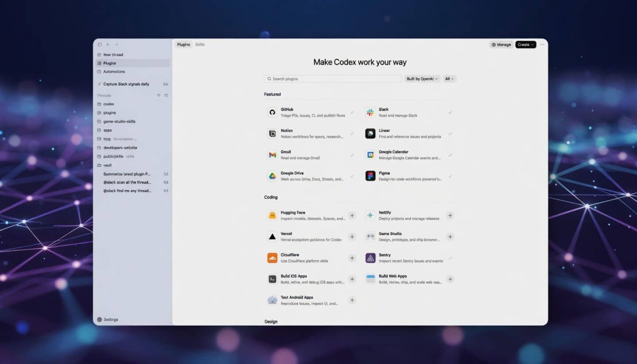
Task: Open the All filter dropdown
Action: [449, 79]
